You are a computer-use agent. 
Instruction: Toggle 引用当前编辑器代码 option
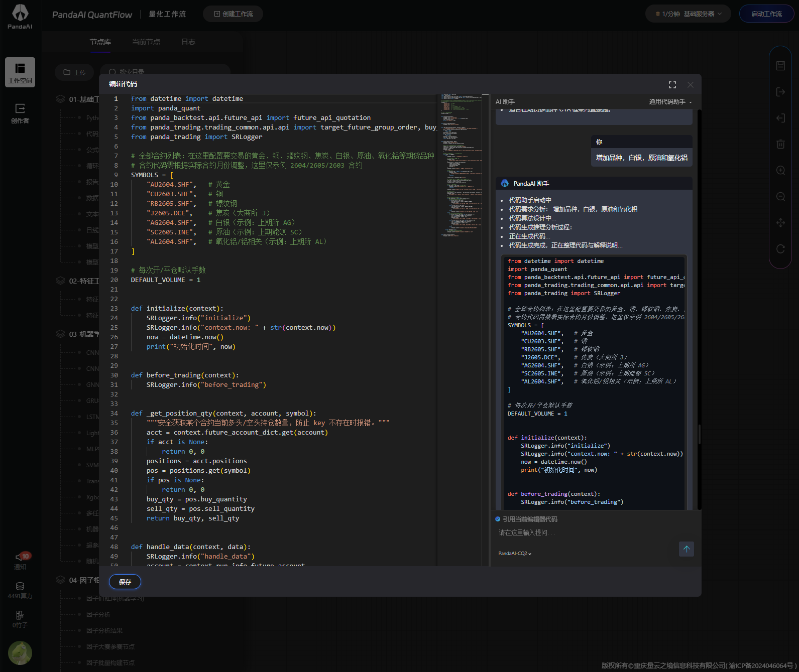[498, 519]
